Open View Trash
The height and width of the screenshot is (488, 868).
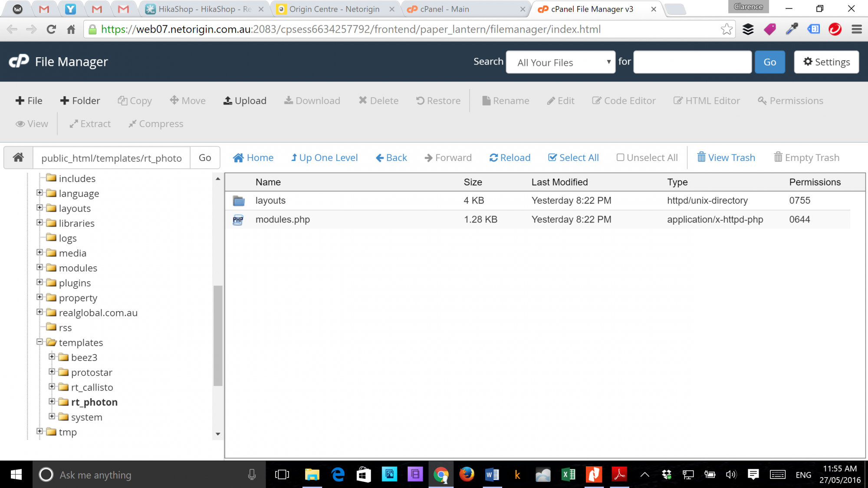(x=726, y=158)
